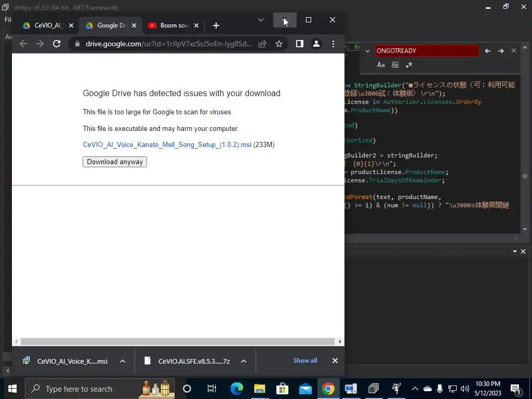Open Cortana from the taskbar
Image resolution: width=532 pixels, height=399 pixels.
pos(187,389)
